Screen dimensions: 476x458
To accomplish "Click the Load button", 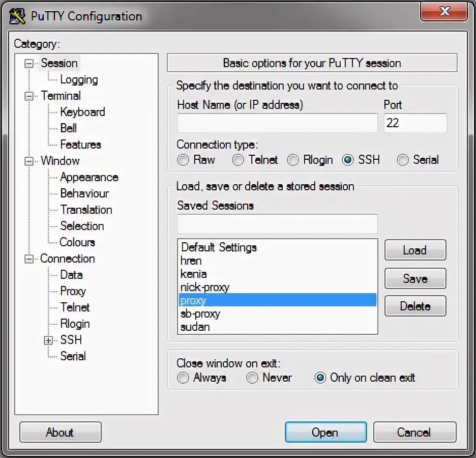I will coord(415,250).
